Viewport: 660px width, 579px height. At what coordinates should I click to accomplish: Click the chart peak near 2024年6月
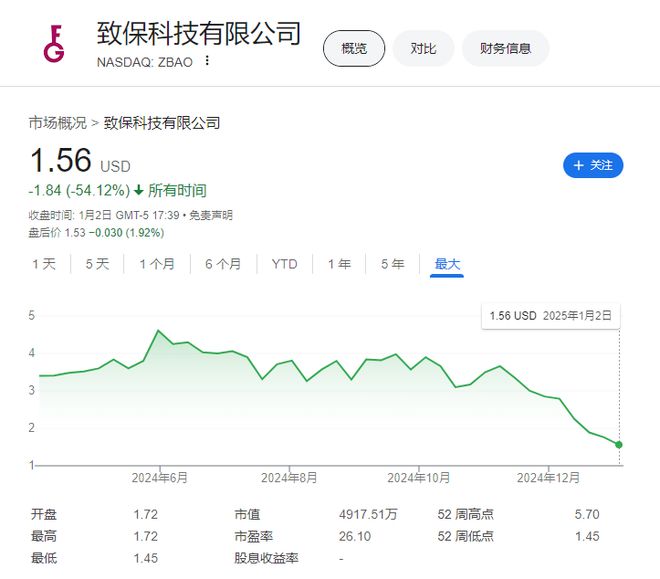click(158, 331)
